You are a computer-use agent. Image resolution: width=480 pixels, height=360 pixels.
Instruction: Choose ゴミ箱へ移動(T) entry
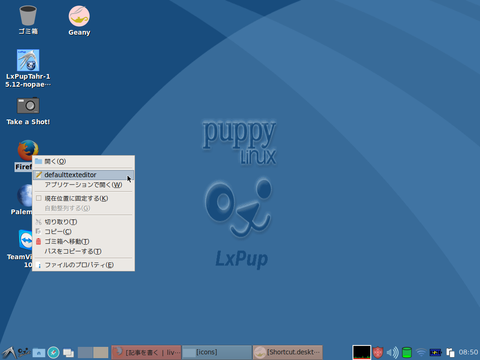pyautogui.click(x=83, y=241)
